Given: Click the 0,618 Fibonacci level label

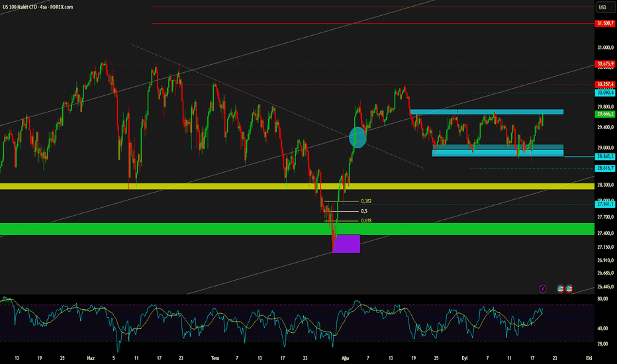Looking at the screenshot, I should tap(366, 221).
